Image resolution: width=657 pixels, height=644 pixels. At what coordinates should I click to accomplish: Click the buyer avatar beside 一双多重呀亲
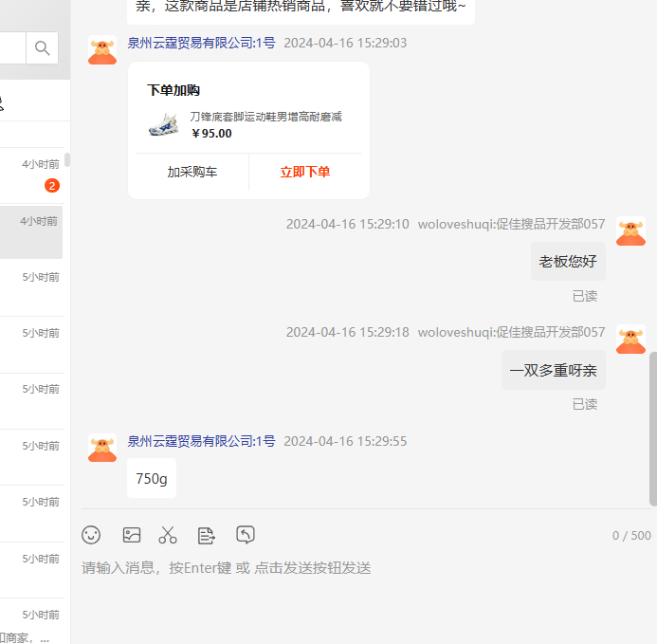[630, 340]
